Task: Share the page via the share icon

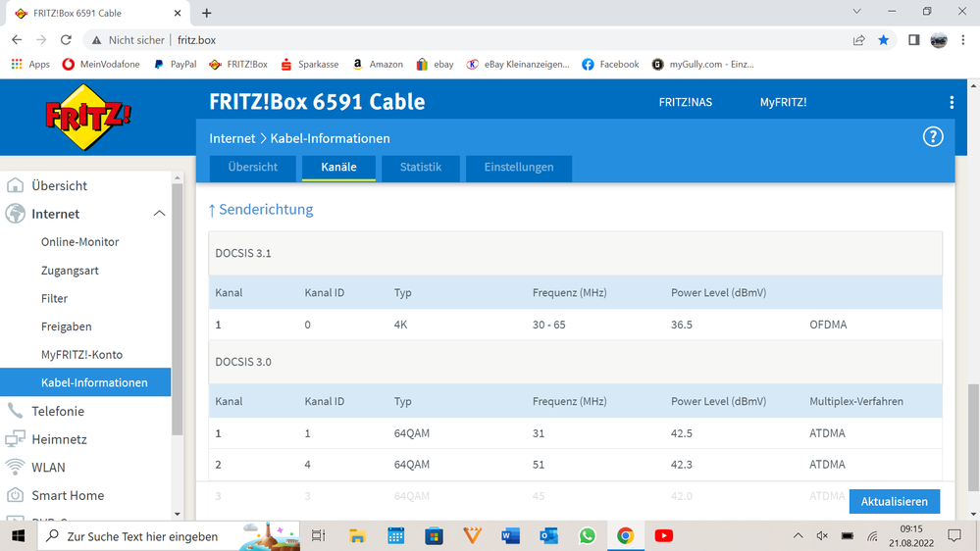Action: click(x=858, y=40)
